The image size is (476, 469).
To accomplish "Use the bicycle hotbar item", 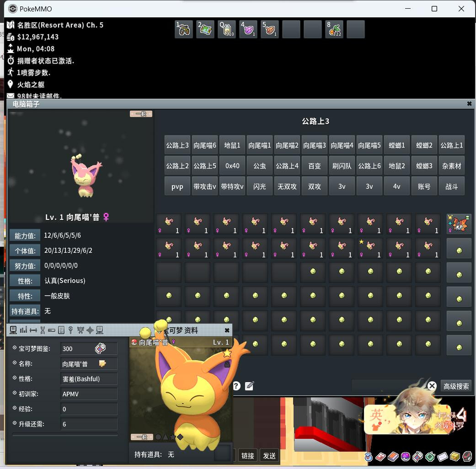I will 184,29.
